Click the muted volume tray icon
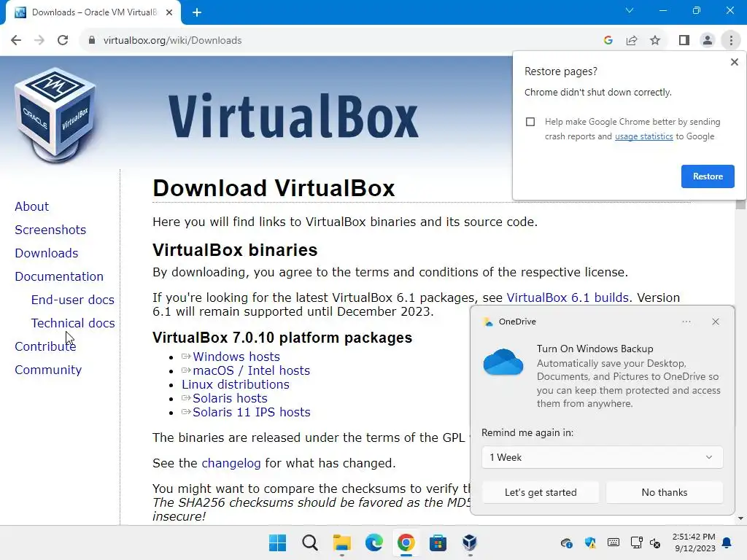Screen dimensions: 747x560 pos(655,542)
